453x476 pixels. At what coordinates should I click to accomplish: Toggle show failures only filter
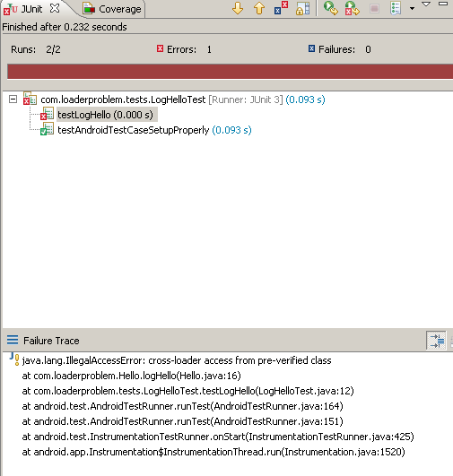point(281,8)
